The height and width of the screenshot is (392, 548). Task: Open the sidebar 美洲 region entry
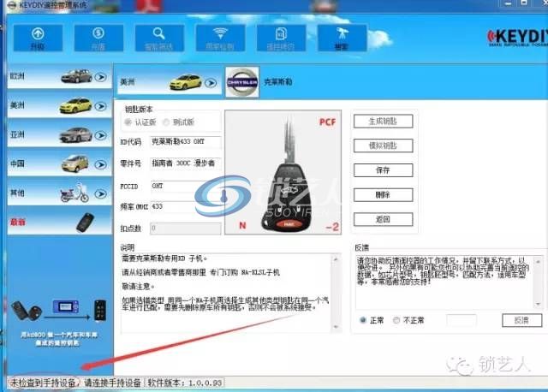coord(59,105)
